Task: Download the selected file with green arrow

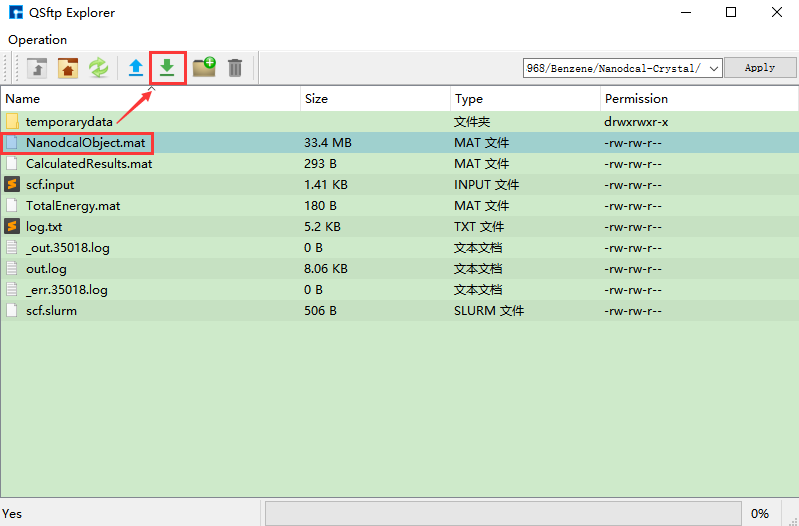Action: 167,68
